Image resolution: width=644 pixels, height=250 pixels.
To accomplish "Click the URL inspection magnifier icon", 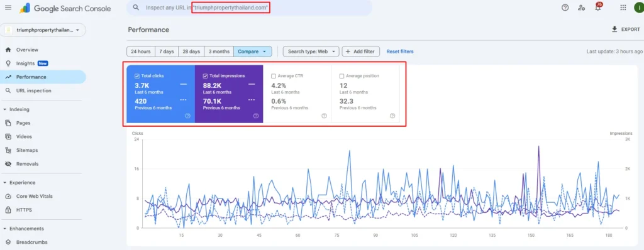I will [8, 90].
